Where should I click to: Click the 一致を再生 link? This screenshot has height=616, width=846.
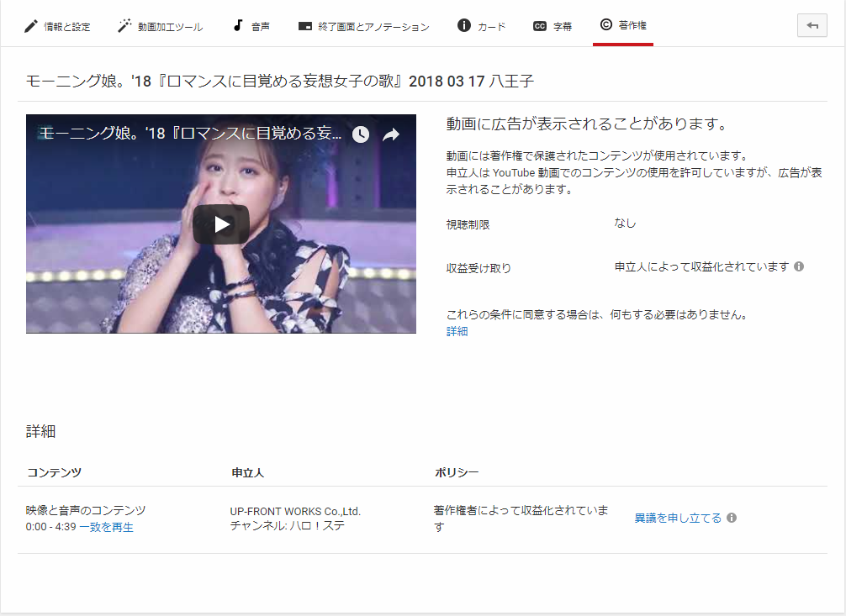click(106, 528)
